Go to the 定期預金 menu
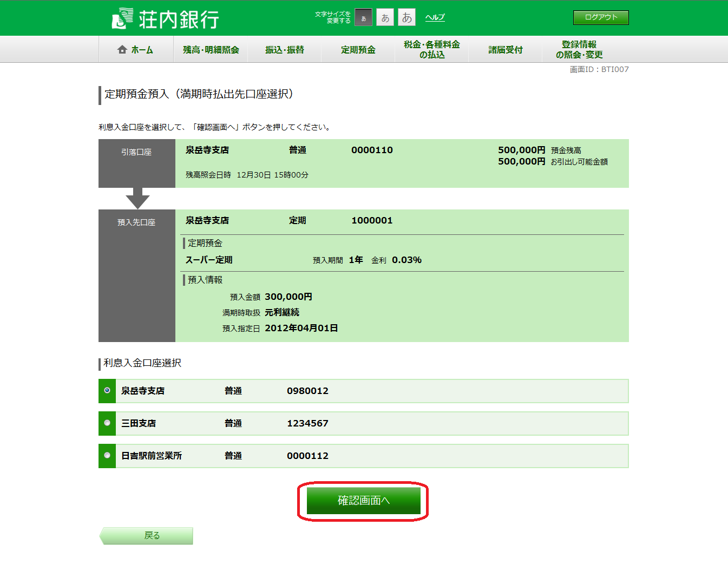 point(358,50)
